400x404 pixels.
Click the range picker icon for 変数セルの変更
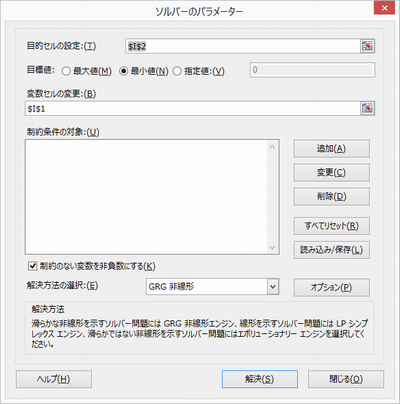click(367, 108)
